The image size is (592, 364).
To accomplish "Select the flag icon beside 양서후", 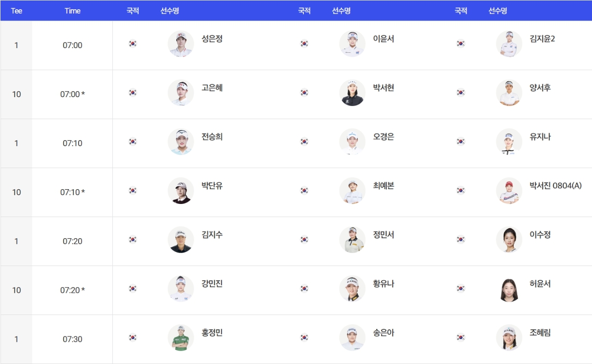I will click(x=461, y=93).
